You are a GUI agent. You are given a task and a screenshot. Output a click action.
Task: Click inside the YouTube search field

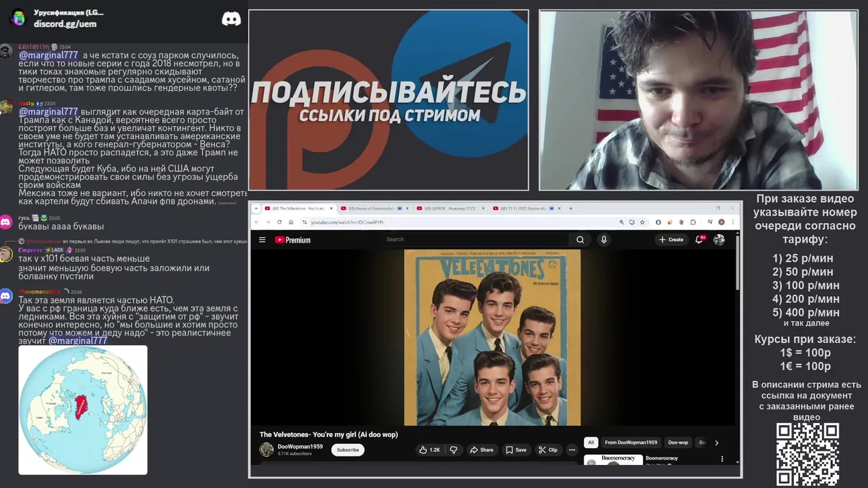coord(475,239)
